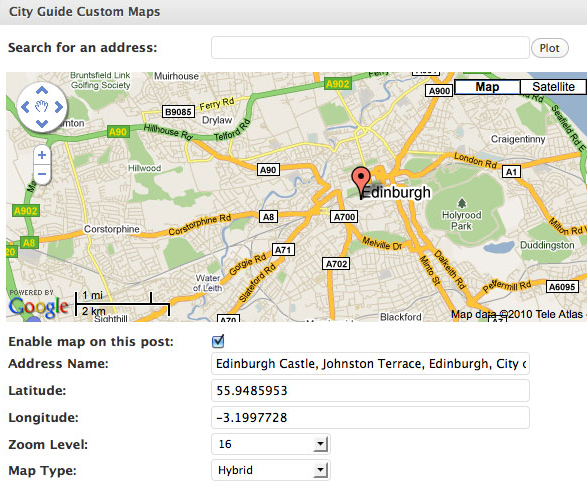Image resolution: width=587 pixels, height=487 pixels.
Task: Click the Map data ©2010 Tele Atlas text
Action: click(x=517, y=314)
